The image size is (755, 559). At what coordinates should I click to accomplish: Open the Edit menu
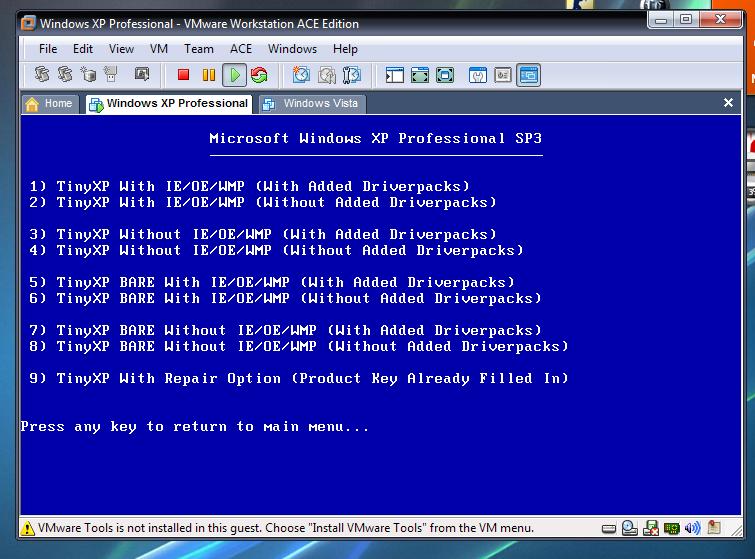(x=83, y=49)
